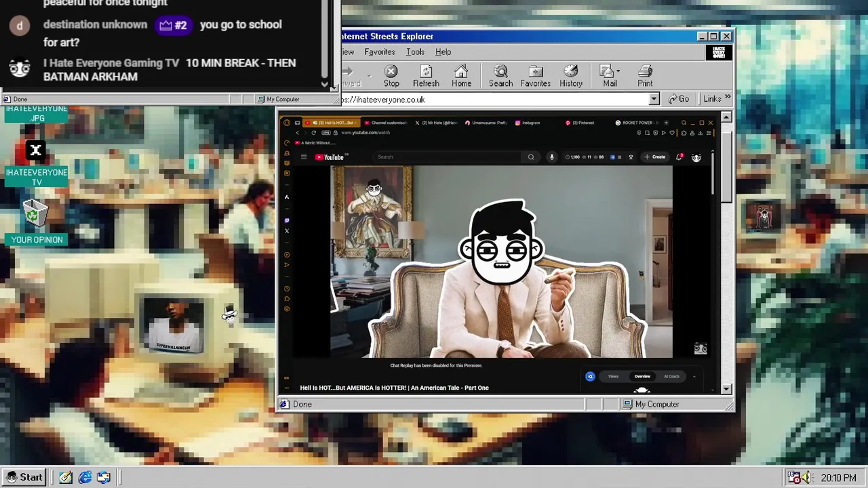Image resolution: width=868 pixels, height=488 pixels.
Task: Click I Hate Everyone Gaming TV chat name
Action: coord(111,62)
